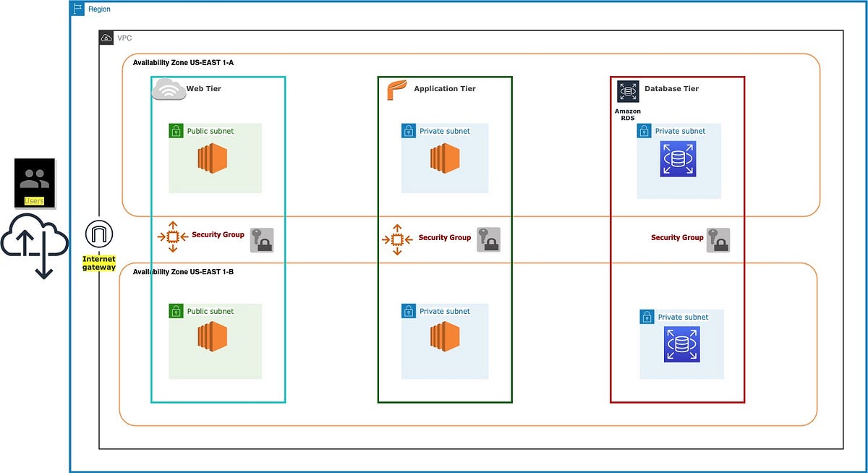Click the Internet gateway icon
The height and width of the screenshot is (473, 868).
[x=99, y=232]
